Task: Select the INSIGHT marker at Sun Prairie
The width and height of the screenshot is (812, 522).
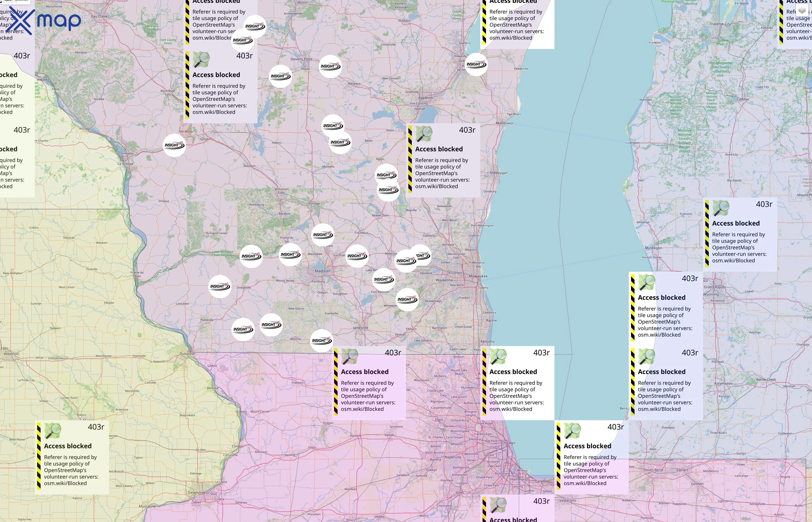Action: point(357,256)
